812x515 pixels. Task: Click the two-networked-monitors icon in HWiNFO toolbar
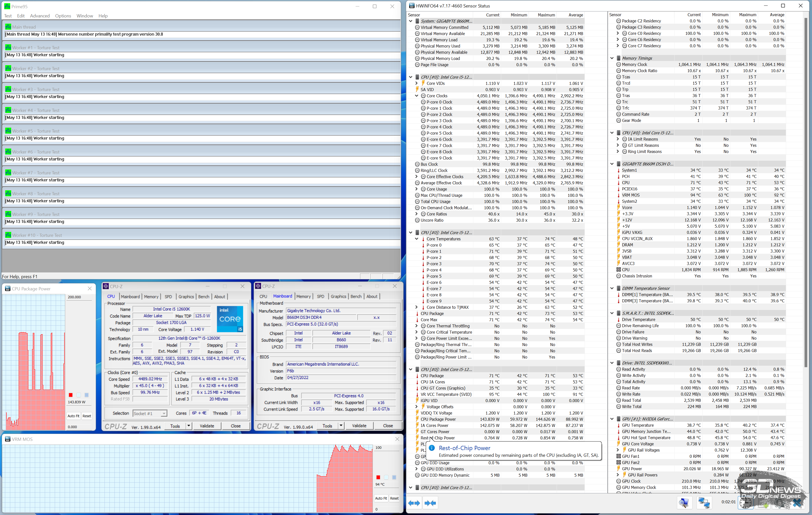click(704, 503)
